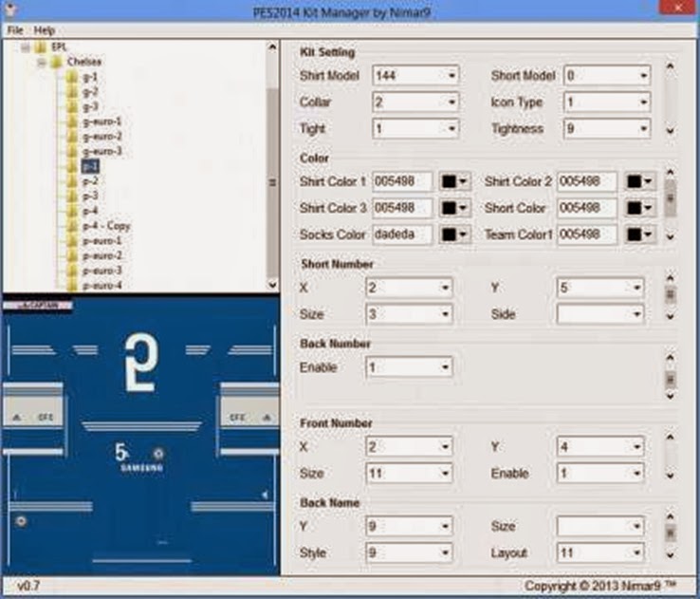Open the Short Number X dropdown
700x599 pixels.
click(x=409, y=288)
